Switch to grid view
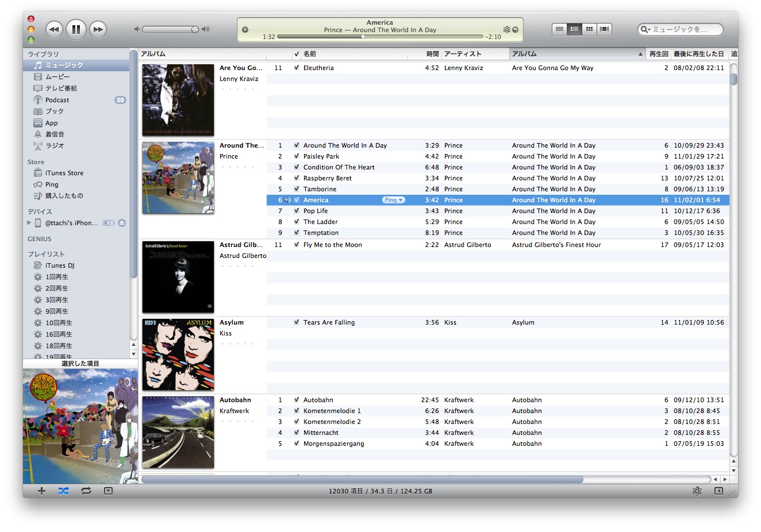761x532 pixels. coord(589,29)
